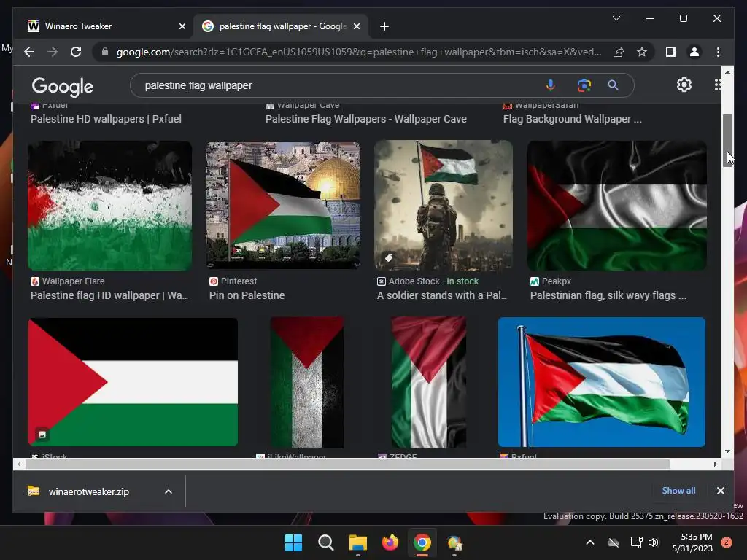Open File Explorer from the taskbar
Image resolution: width=747 pixels, height=560 pixels.
[x=357, y=542]
